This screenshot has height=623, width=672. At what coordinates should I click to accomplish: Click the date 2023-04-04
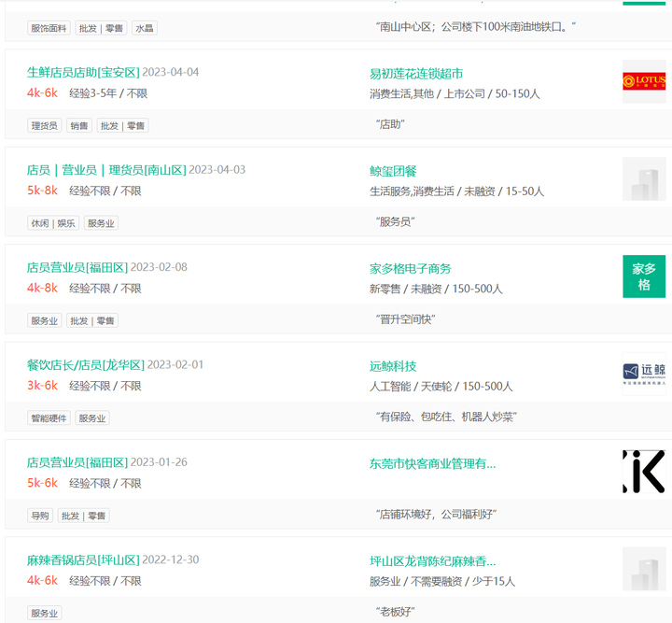[171, 72]
